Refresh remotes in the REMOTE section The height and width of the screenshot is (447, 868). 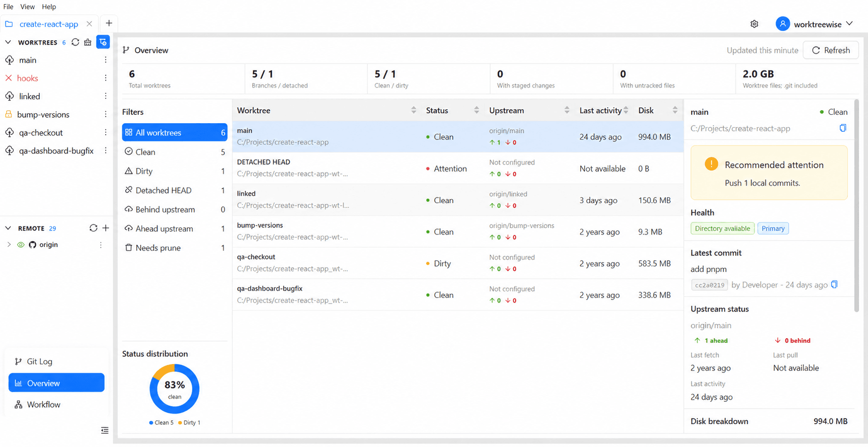(x=93, y=228)
